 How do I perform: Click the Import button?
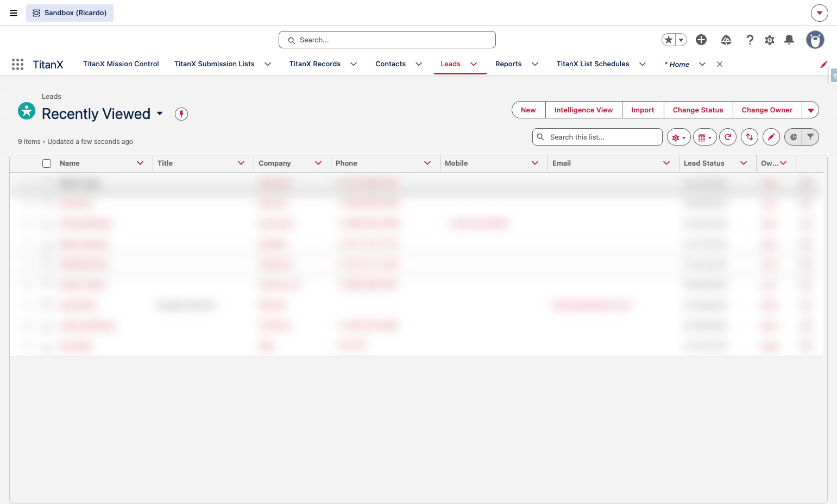click(x=643, y=110)
